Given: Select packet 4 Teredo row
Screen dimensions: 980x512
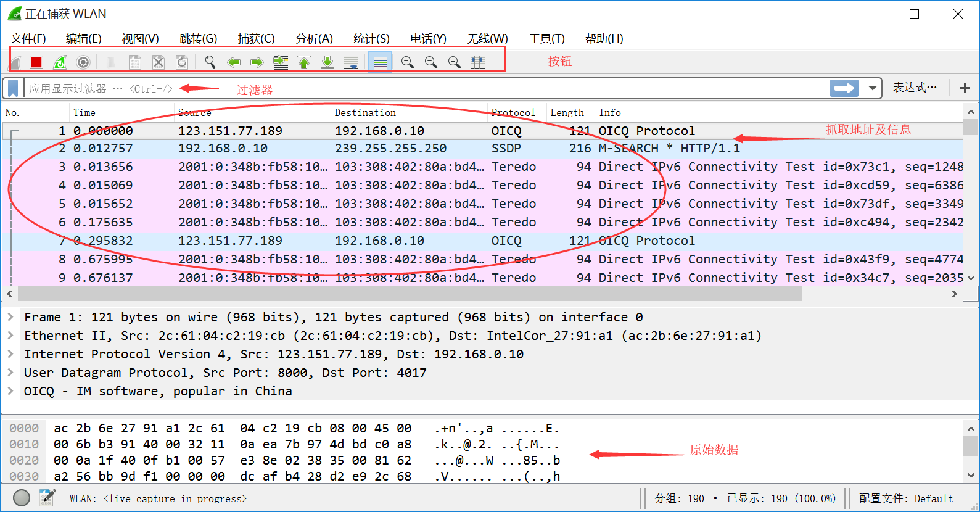Looking at the screenshot, I should point(482,186).
